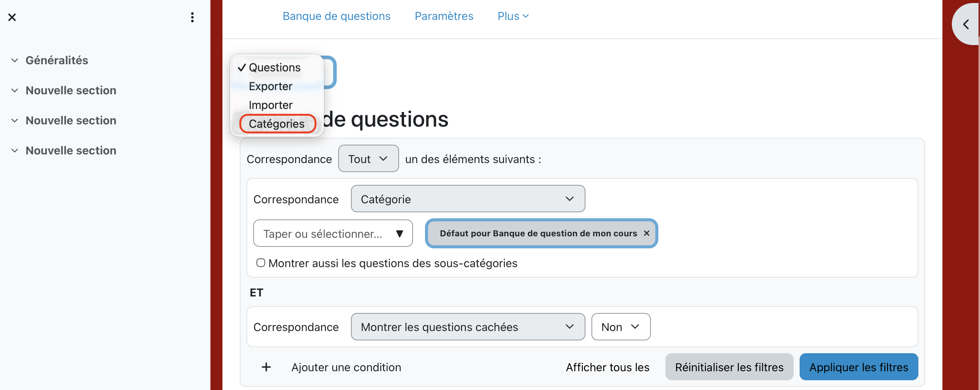Choose Importer in the open menu

tap(271, 105)
